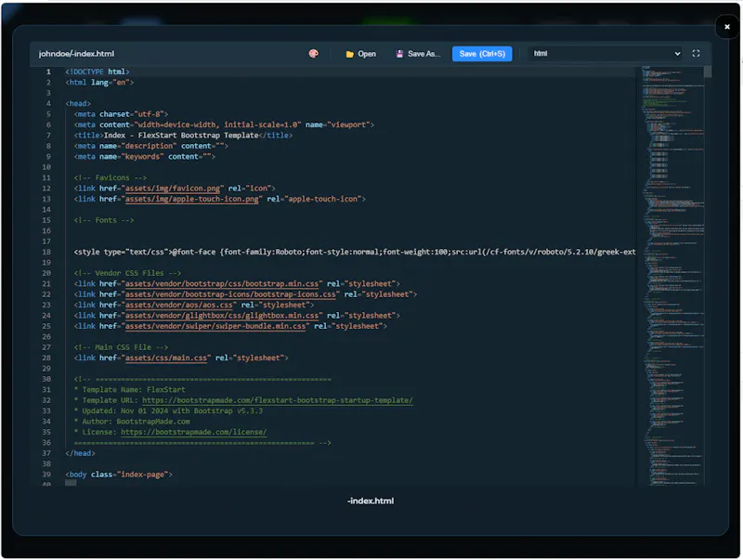Viewport: 743px width, 560px height.
Task: Follow the assets/vendor/aos/aos.css link
Action: point(179,306)
